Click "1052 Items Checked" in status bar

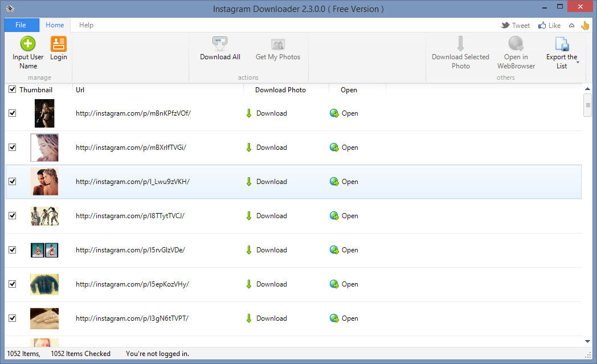click(80, 353)
